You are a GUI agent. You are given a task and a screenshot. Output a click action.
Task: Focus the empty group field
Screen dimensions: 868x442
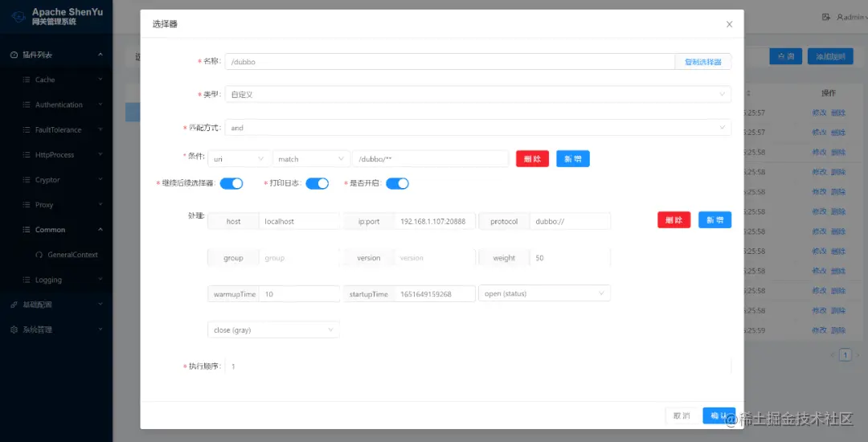[x=299, y=258]
